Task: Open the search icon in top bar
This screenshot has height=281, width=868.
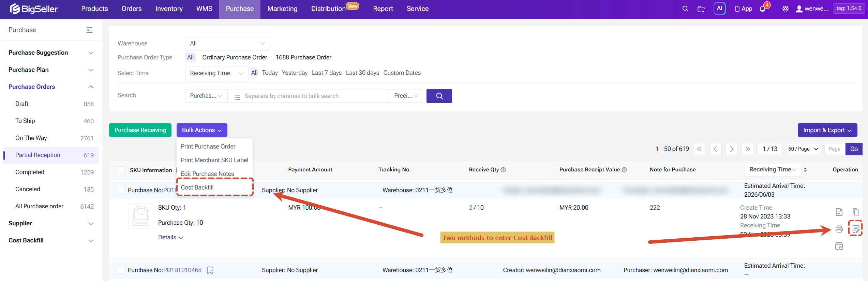Action: [x=685, y=9]
